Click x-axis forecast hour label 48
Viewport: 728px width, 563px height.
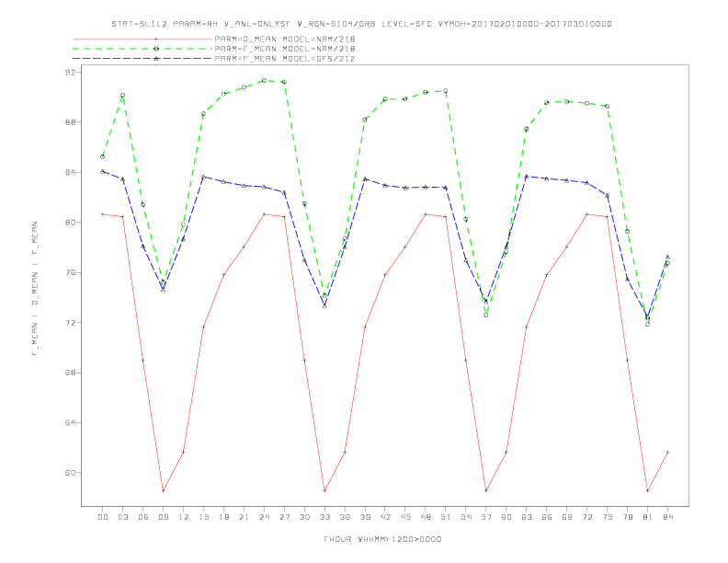[426, 517]
